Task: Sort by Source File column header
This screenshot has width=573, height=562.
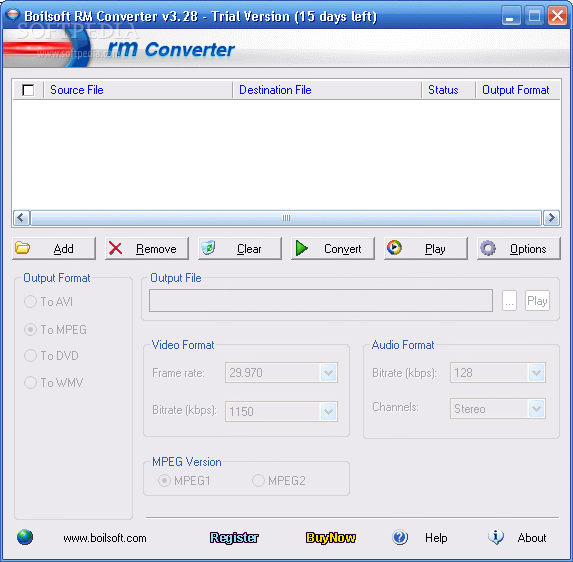Action: 138,90
